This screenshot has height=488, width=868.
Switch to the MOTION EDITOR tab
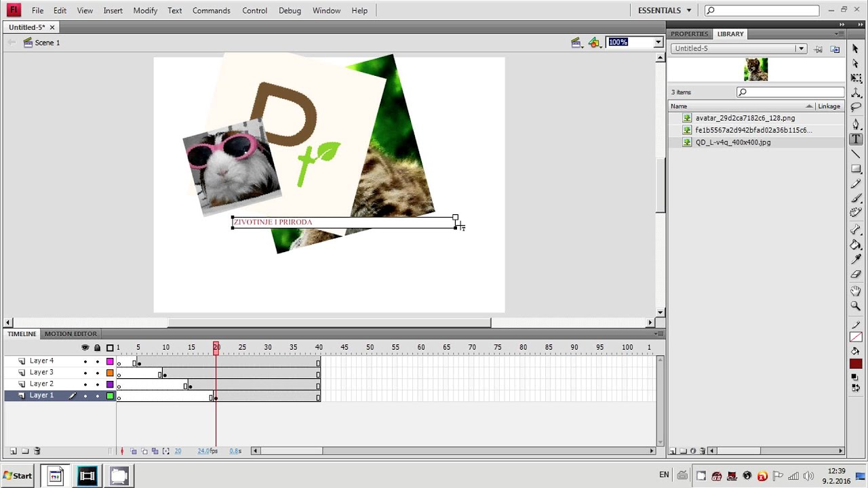tap(71, 333)
